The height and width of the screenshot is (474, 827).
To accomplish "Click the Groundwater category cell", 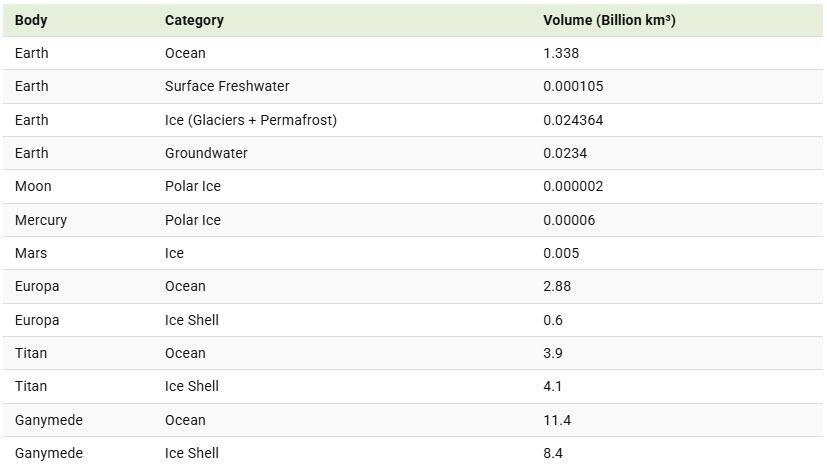I will pos(206,153).
